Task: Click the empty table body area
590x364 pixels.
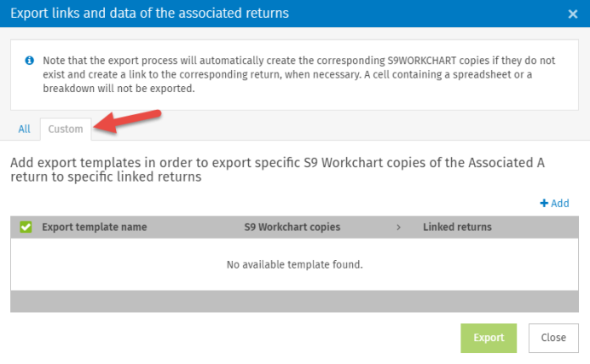Action: pyautogui.click(x=294, y=264)
